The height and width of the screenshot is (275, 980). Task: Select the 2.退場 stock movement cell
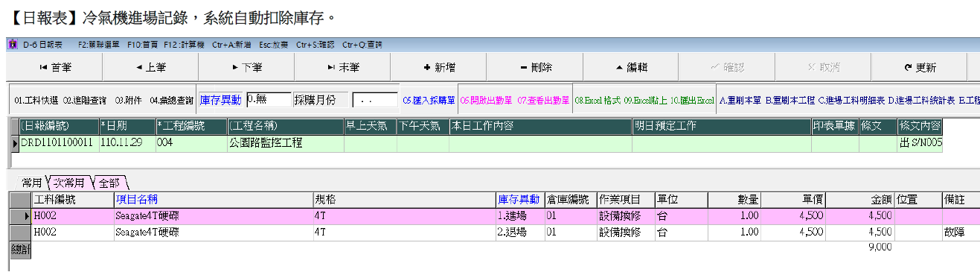(x=519, y=232)
